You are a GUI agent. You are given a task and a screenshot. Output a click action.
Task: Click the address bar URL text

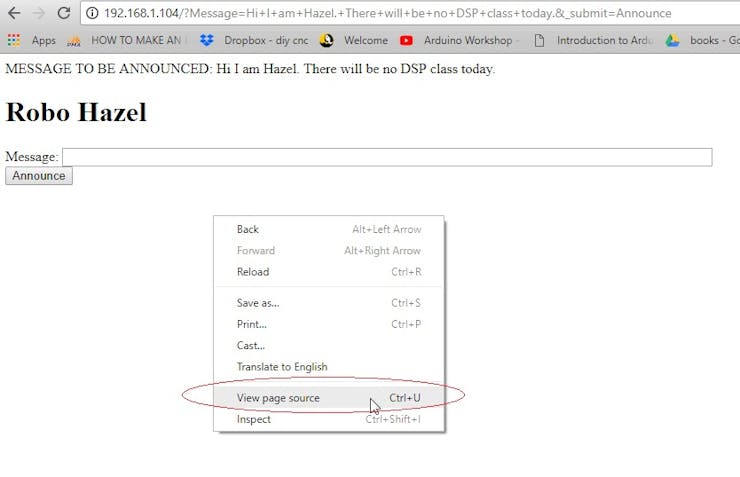(387, 13)
